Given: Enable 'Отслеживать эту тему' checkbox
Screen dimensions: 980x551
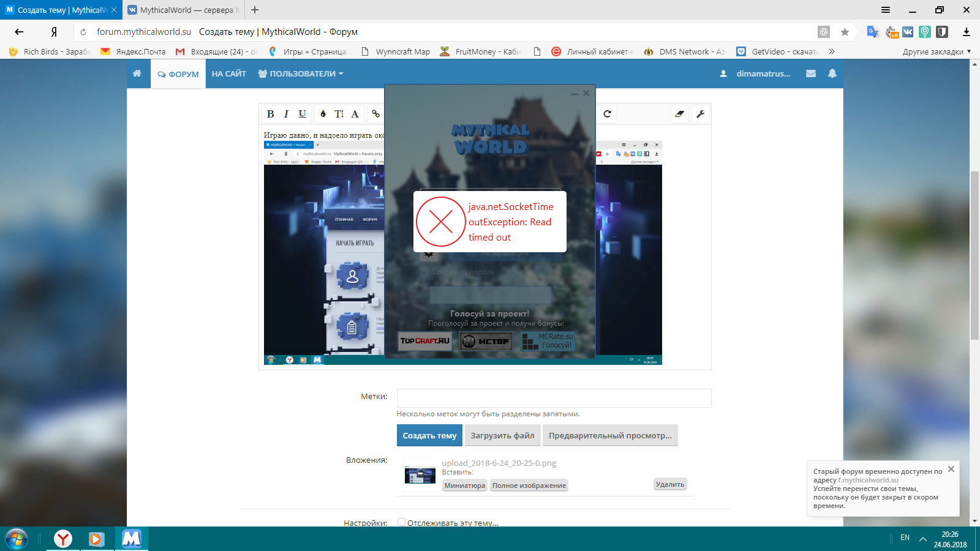Looking at the screenshot, I should click(x=401, y=522).
